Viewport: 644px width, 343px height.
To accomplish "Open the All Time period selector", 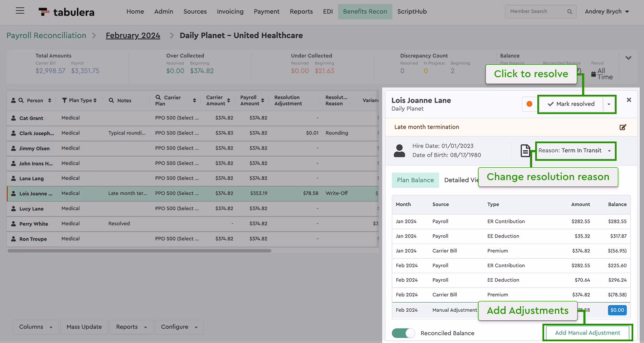I will pos(602,74).
